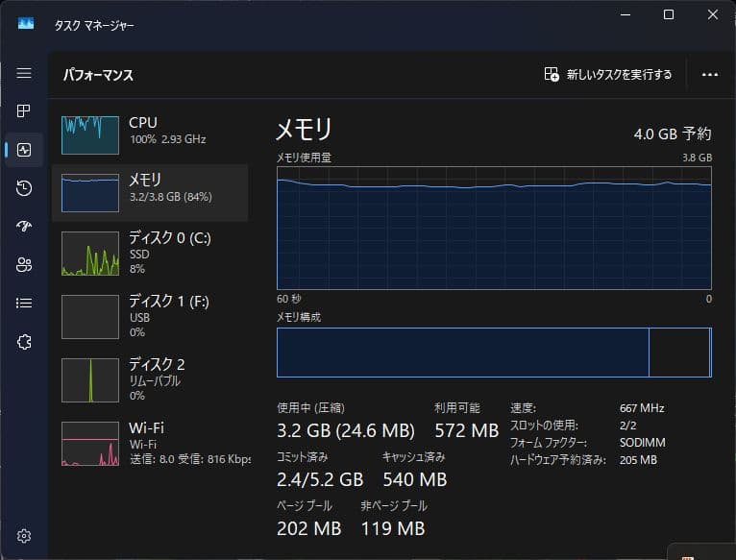This screenshot has width=736, height=560.
Task: Click the 使用中 (圧縮) label
Action: pos(310,408)
